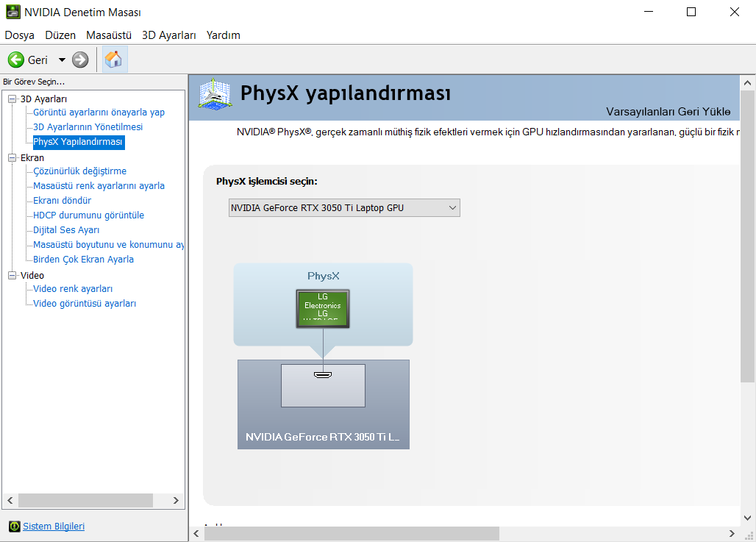Close the NVIDIA Denetim Masası window
The image size is (756, 542).
tap(734, 12)
